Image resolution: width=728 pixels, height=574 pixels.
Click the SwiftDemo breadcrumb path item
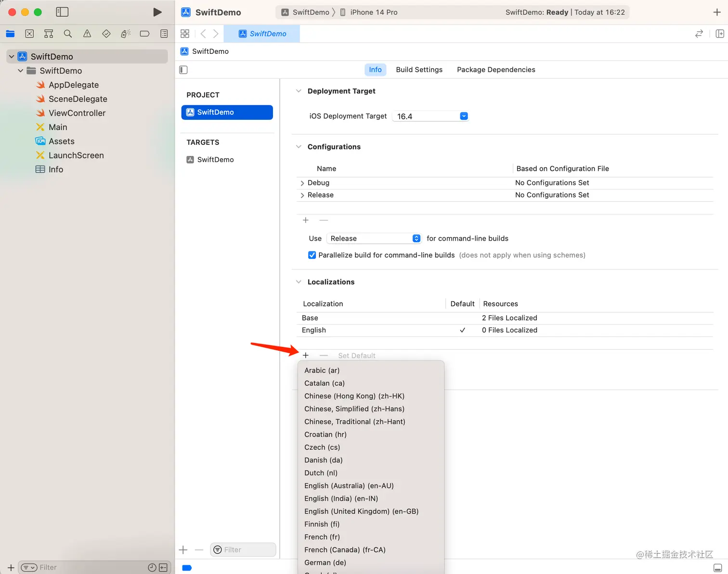tap(205, 51)
